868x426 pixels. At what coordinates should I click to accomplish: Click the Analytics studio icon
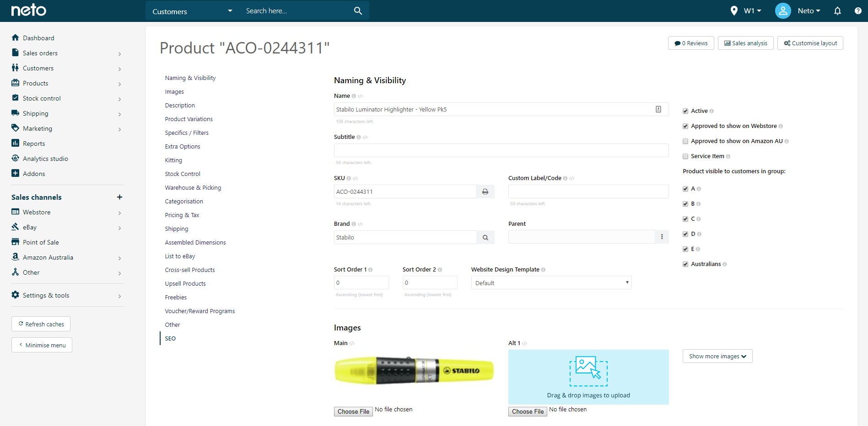coord(15,158)
